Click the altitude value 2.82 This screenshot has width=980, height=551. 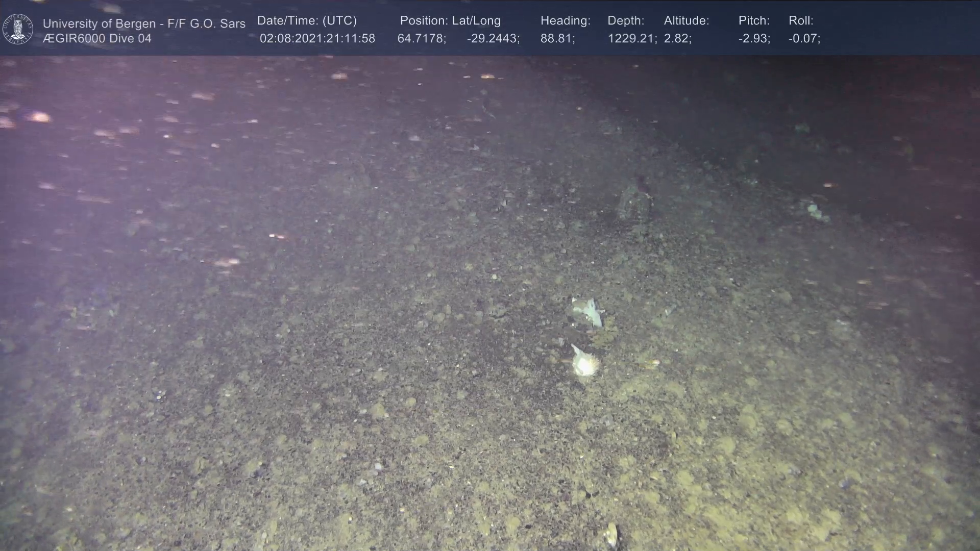(677, 39)
